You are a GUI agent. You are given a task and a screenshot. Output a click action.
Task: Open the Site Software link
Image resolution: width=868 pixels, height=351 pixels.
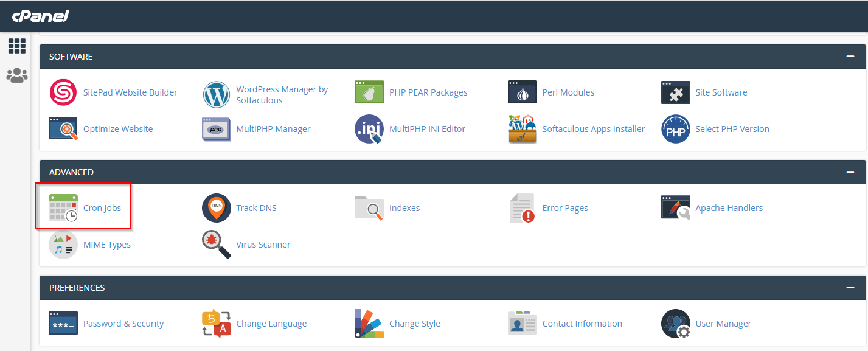(721, 92)
